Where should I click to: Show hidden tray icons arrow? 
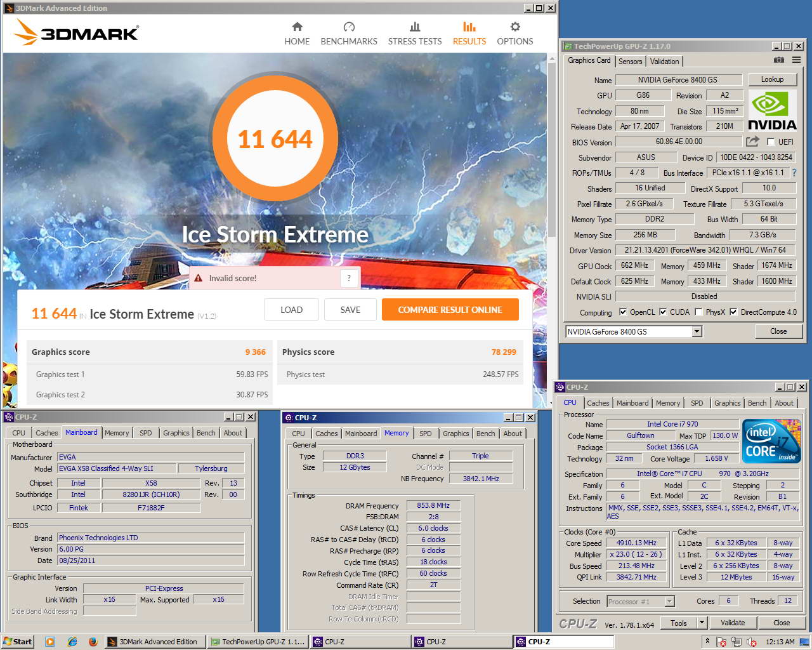tap(707, 642)
